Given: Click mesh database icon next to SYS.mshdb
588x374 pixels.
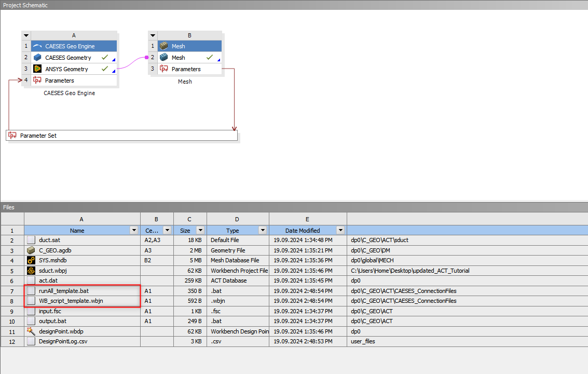Looking at the screenshot, I should (31, 260).
